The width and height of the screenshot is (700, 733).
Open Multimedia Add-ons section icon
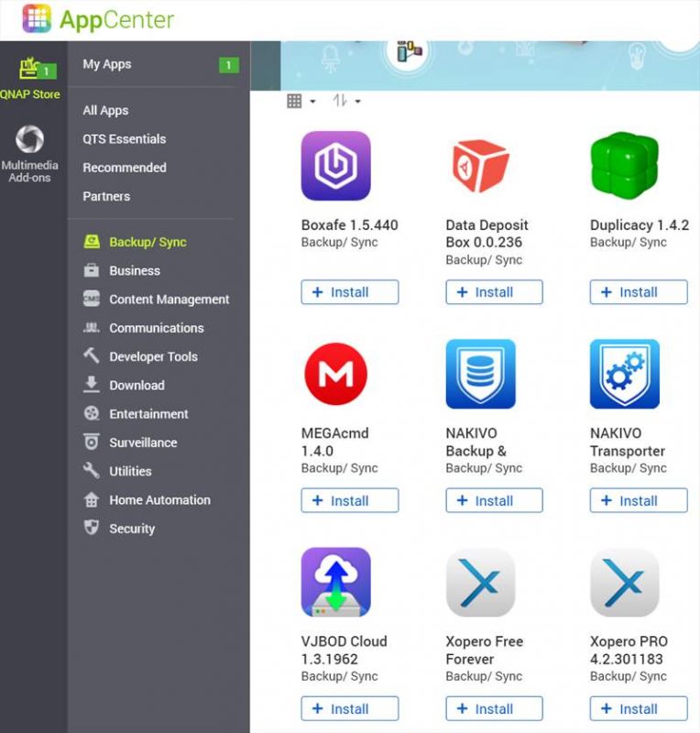pos(30,139)
